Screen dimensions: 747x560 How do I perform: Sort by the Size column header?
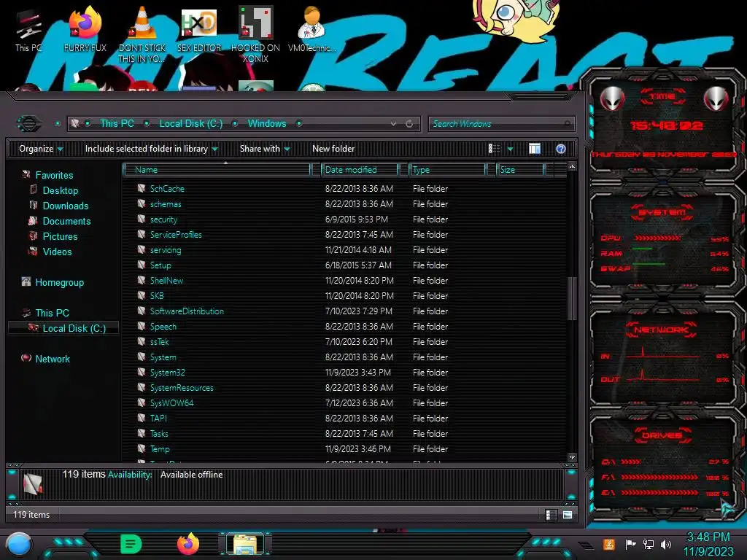click(519, 169)
